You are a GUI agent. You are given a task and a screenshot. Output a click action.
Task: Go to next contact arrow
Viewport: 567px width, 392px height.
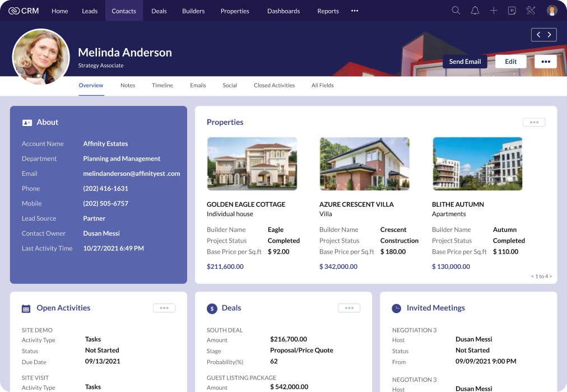point(549,35)
